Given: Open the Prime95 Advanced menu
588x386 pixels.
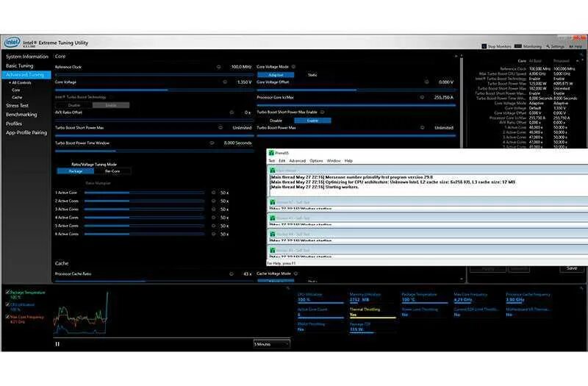Looking at the screenshot, I should [298, 161].
